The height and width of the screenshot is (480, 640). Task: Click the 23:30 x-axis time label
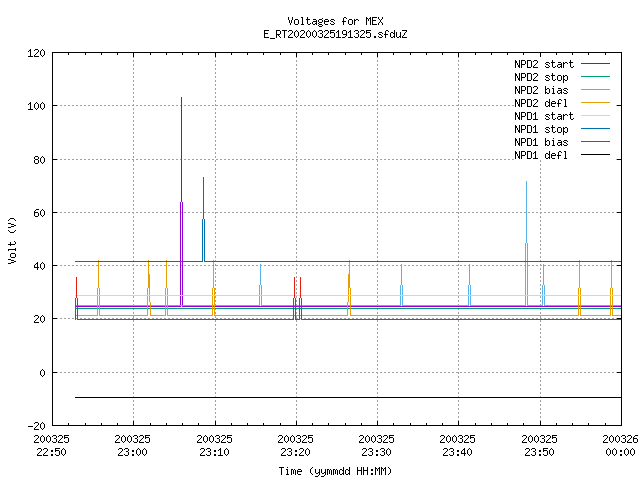tap(376, 452)
